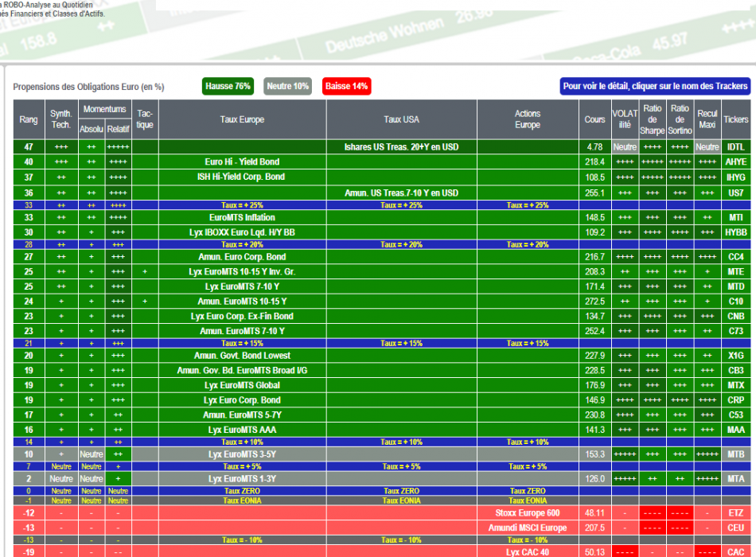This screenshot has width=756, height=557.
Task: Click 'Taux EONIA' in Actions Europe column
Action: point(528,501)
